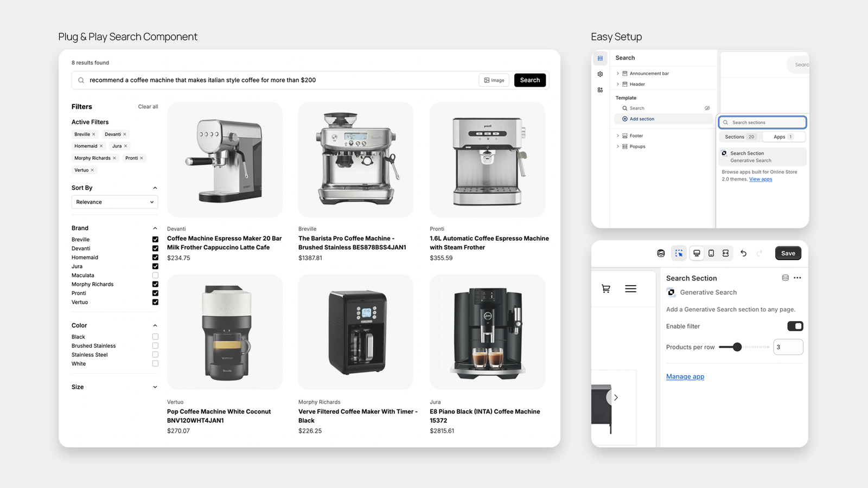Image resolution: width=868 pixels, height=488 pixels.
Task: Expand the Header tree item
Action: click(618, 85)
